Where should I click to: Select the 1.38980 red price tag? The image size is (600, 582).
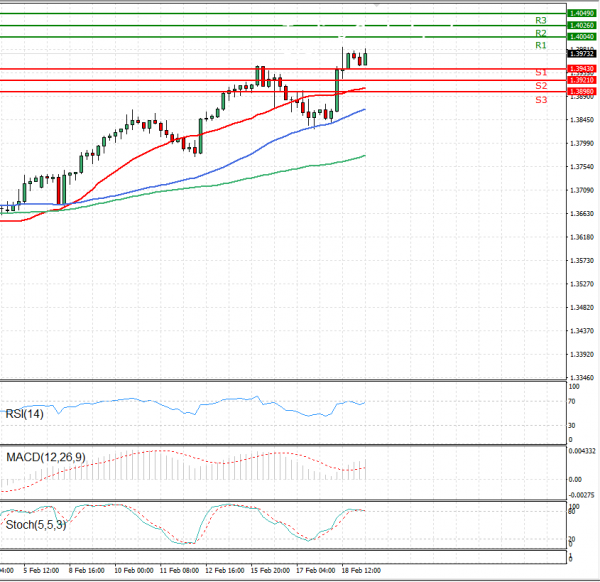point(582,91)
